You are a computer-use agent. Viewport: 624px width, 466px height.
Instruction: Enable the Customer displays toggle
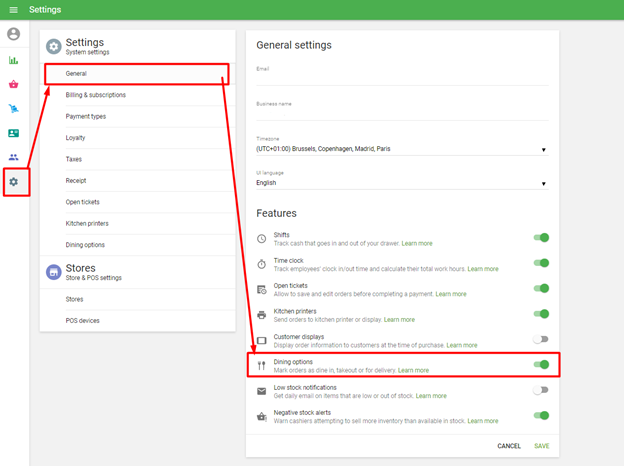541,340
